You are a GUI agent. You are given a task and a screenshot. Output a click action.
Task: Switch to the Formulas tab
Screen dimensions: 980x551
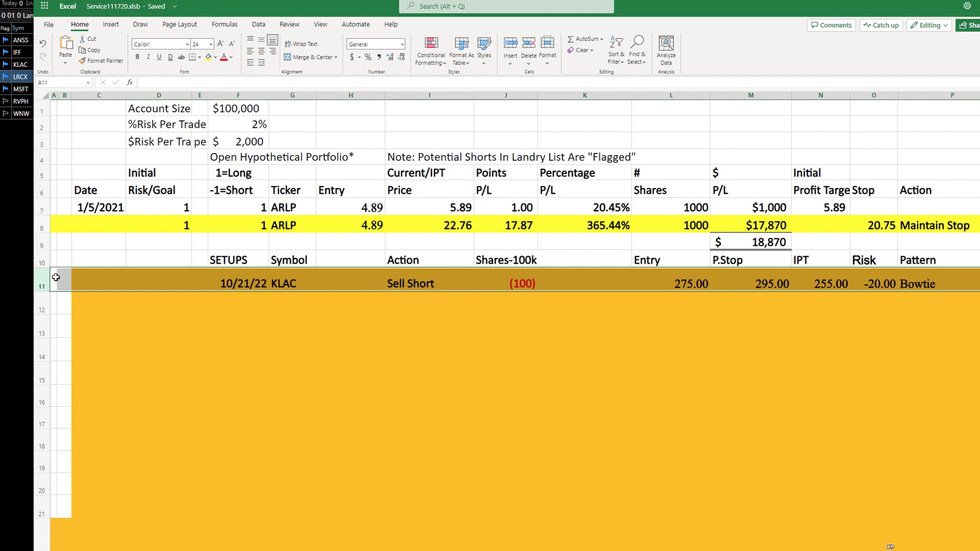225,24
